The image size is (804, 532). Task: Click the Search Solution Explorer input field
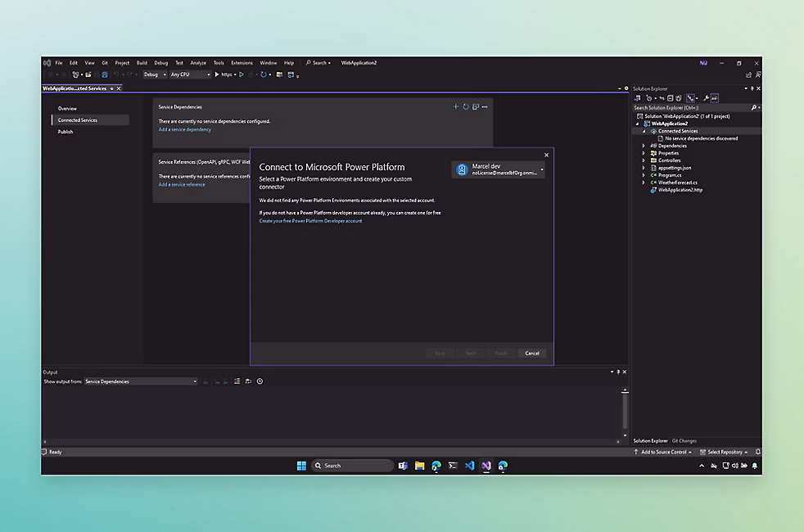click(x=691, y=108)
